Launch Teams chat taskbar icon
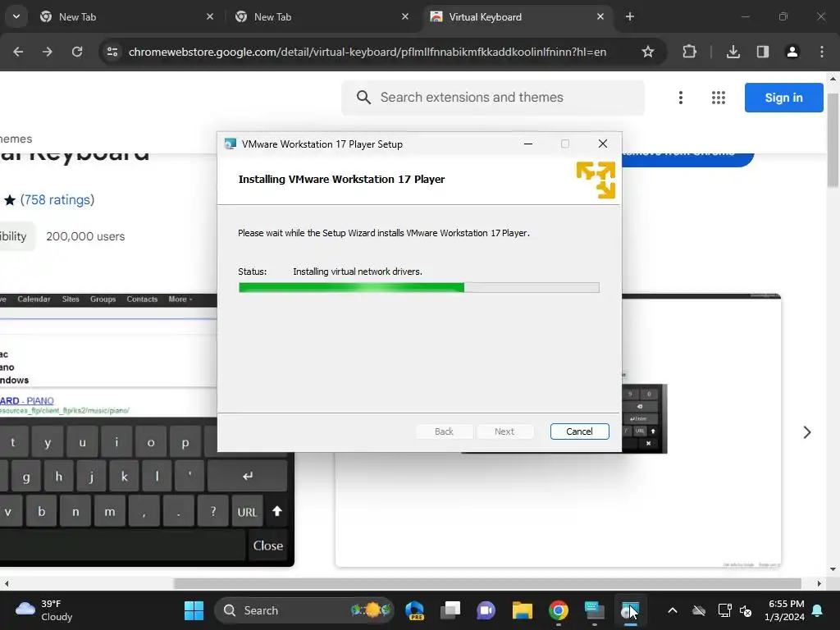The image size is (840, 630). [486, 610]
